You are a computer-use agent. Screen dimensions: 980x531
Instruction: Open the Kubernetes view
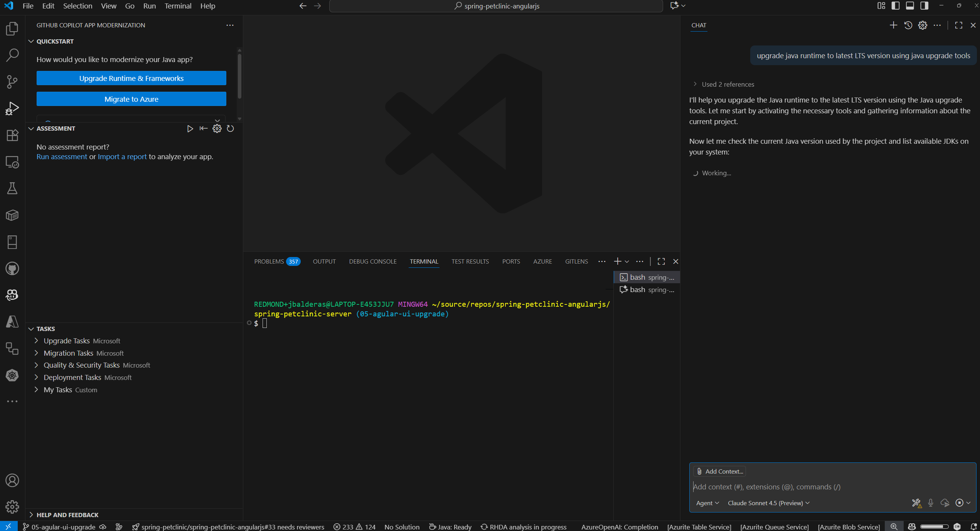(x=13, y=375)
